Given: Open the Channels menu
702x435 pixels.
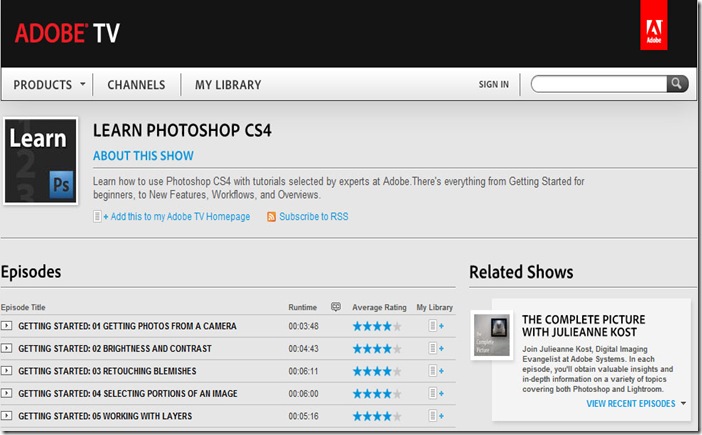Looking at the screenshot, I should pyautogui.click(x=136, y=85).
